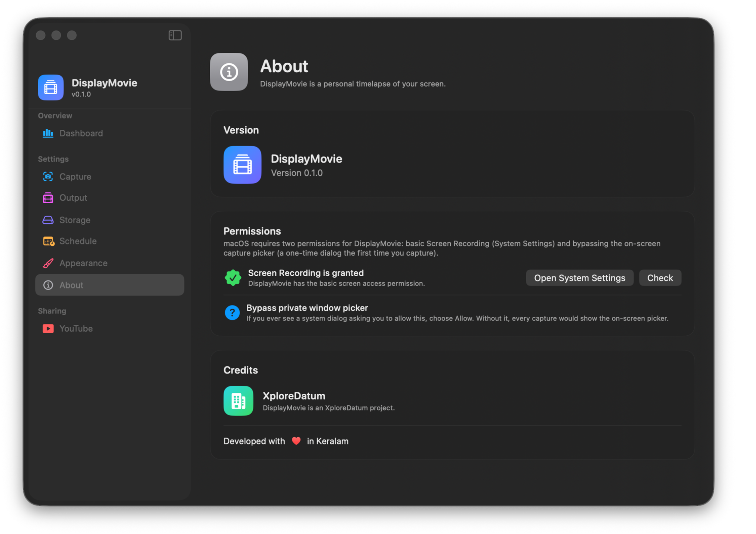The image size is (756, 534).
Task: Click 'If you ever see a system dialog' text
Action: 457,318
